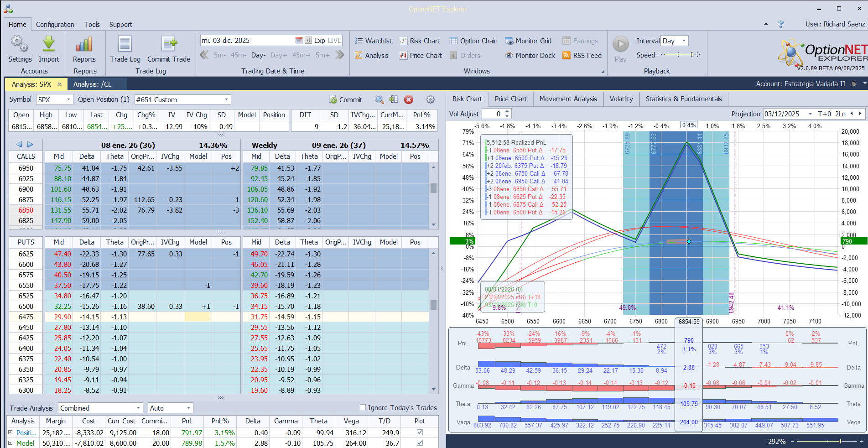868x448 pixels.
Task: Switch to the Analysis: /CL tab
Action: [x=92, y=84]
